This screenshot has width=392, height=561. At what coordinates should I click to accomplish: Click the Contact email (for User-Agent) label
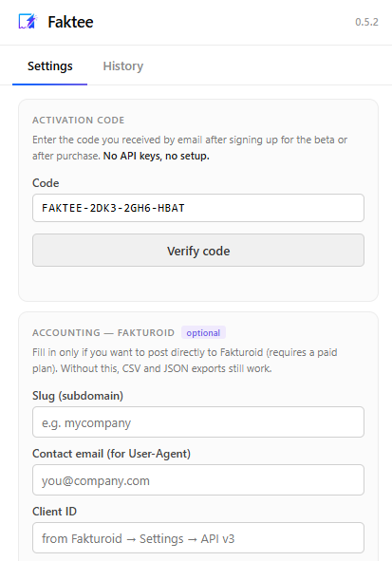(x=111, y=454)
